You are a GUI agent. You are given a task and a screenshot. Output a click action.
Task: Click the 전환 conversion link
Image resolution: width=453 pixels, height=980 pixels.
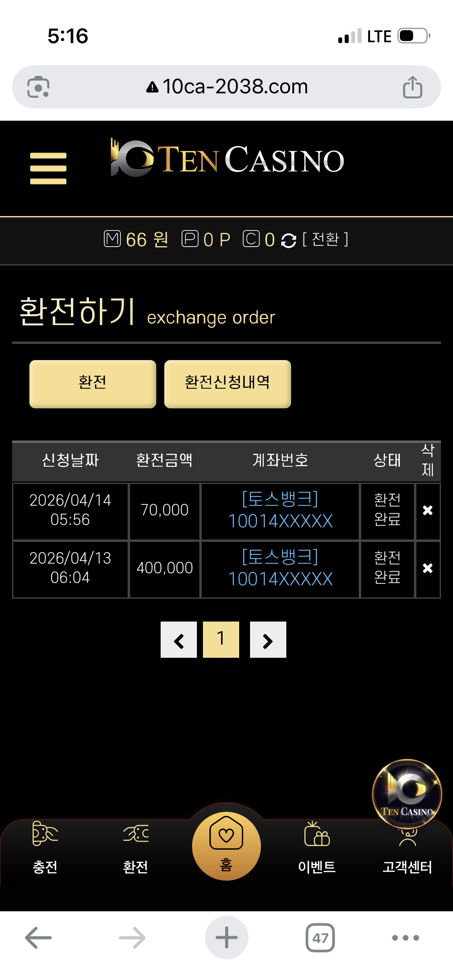(x=325, y=239)
